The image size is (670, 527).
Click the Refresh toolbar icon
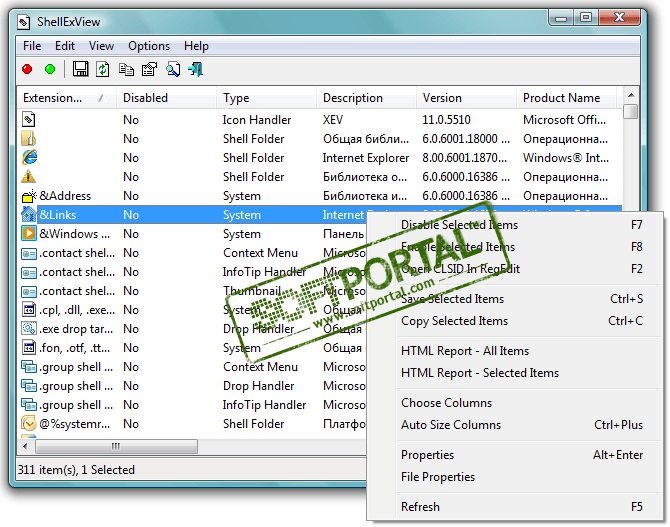point(103,69)
